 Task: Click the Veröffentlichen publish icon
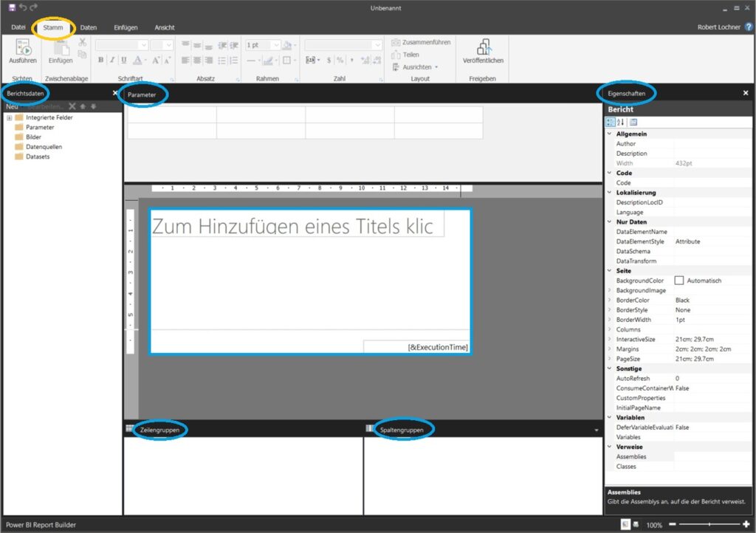pos(484,47)
